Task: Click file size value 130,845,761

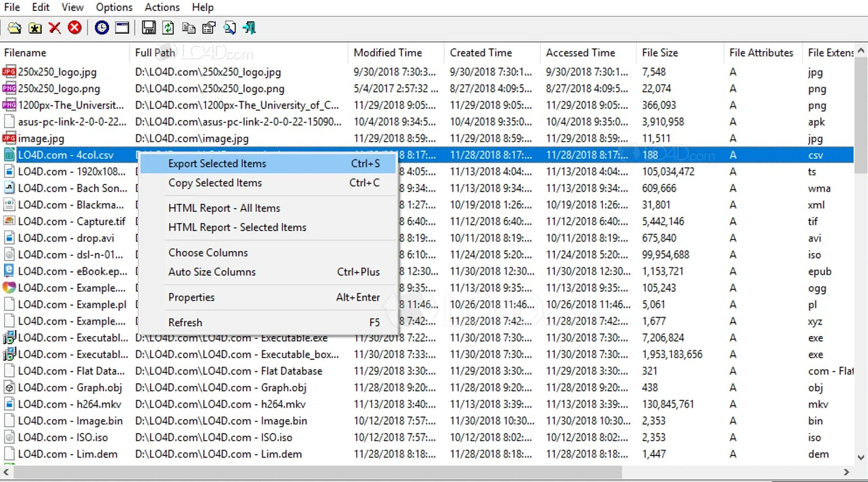Action: 668,404
